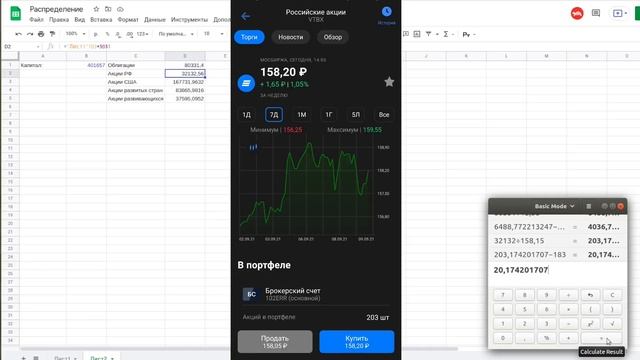The width and height of the screenshot is (640, 360).
Task: Tap the Купить 158,20 ₽ button
Action: point(357,342)
